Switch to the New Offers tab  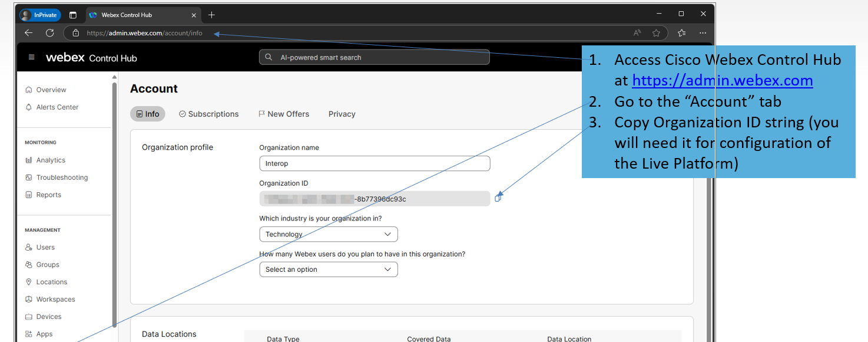coord(284,114)
